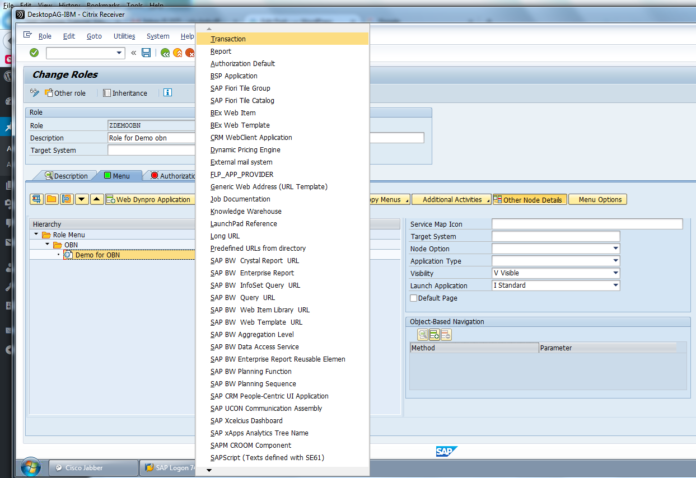
Task: Click the magnifier icon in Object-Based Navigation
Action: [423, 335]
